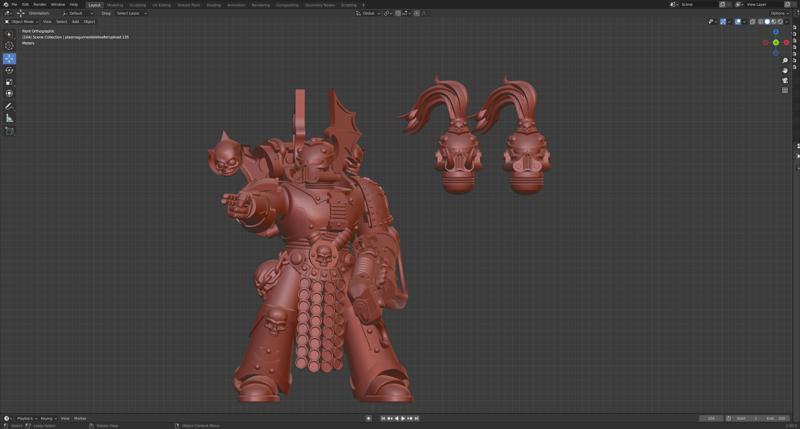
Task: Click the dark red negative X gizmo ball
Action: click(x=765, y=43)
